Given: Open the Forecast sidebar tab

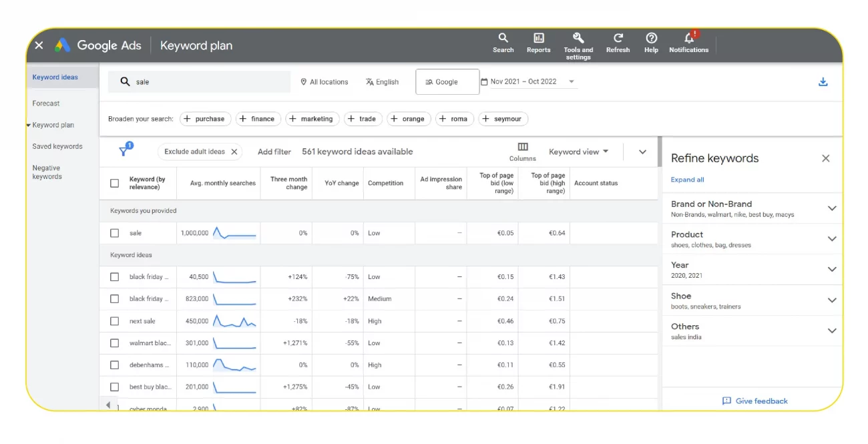Looking at the screenshot, I should click(x=46, y=103).
